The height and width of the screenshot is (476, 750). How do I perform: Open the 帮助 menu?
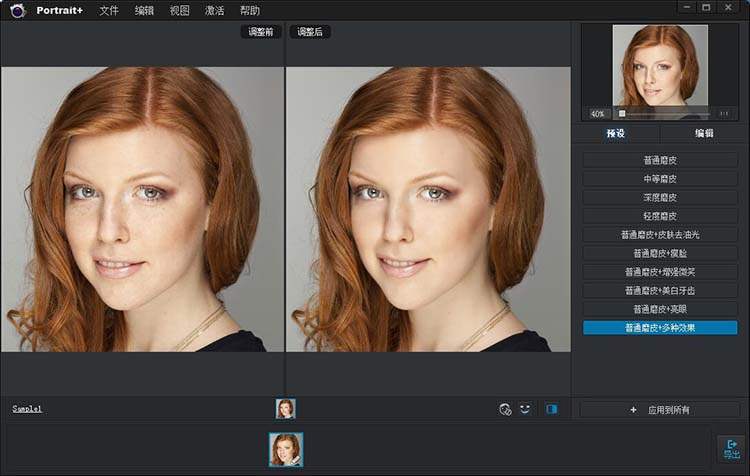pos(249,11)
